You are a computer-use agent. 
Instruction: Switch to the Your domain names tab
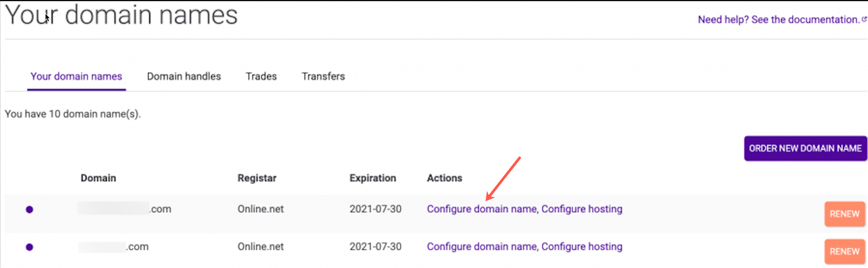click(x=76, y=77)
